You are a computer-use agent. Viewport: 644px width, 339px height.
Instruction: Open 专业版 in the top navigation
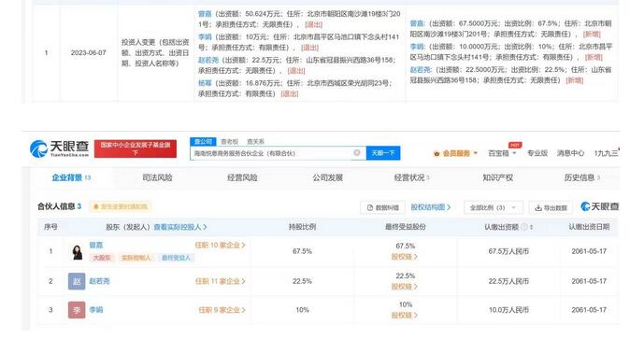pos(537,153)
